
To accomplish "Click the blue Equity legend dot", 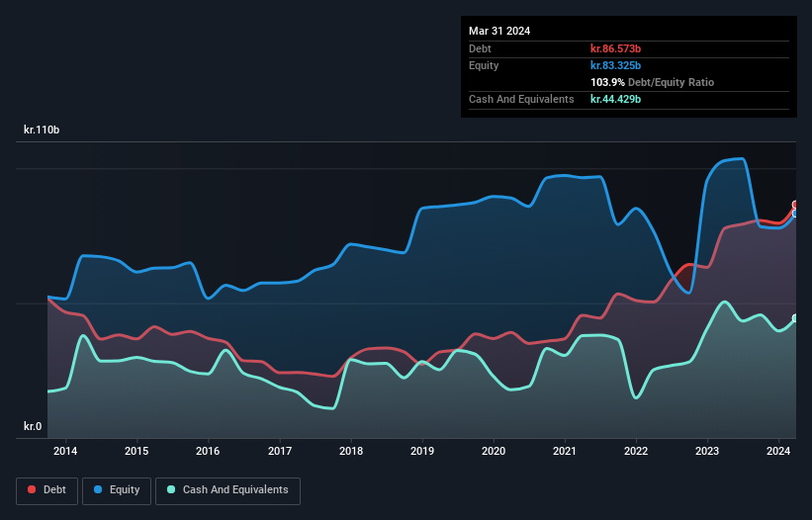I will pos(98,489).
